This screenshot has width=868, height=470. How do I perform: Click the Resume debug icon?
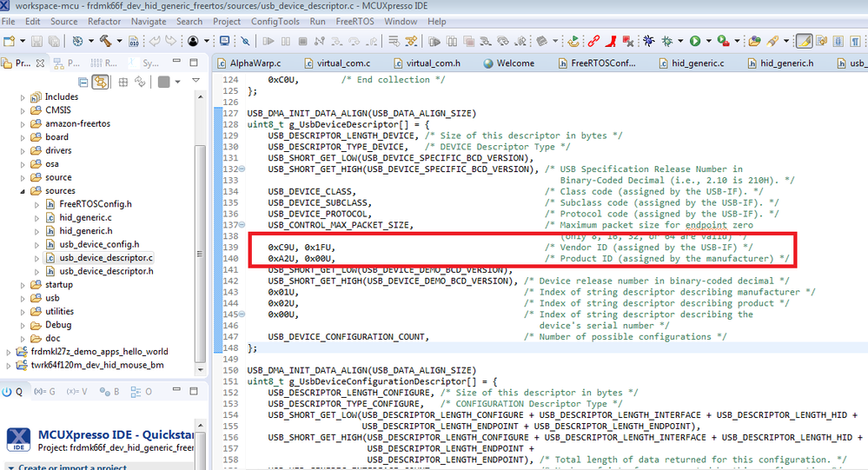268,41
